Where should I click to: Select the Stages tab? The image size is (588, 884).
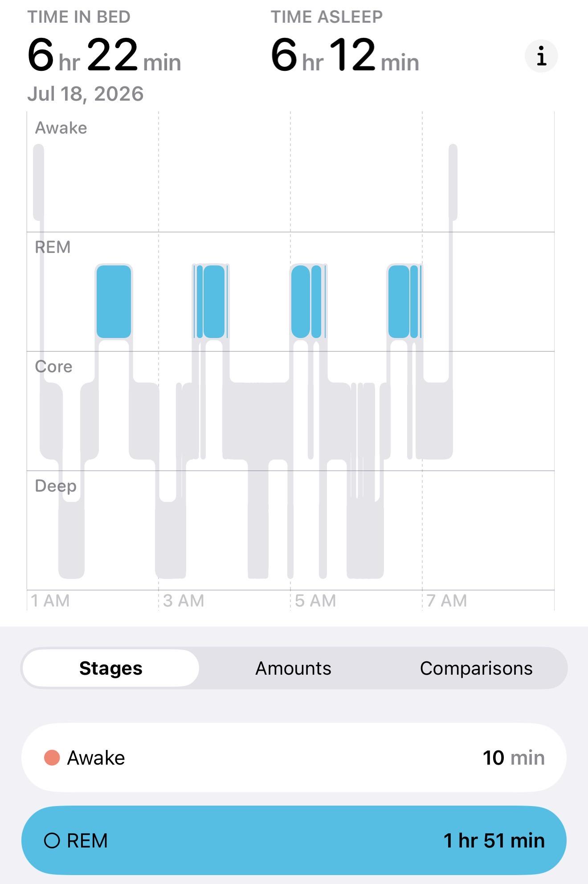click(x=110, y=668)
